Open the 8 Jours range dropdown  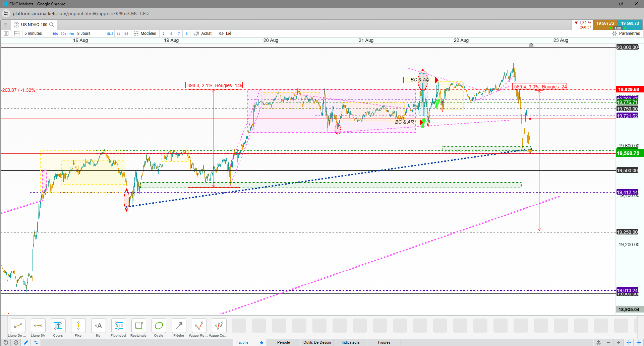(84, 33)
